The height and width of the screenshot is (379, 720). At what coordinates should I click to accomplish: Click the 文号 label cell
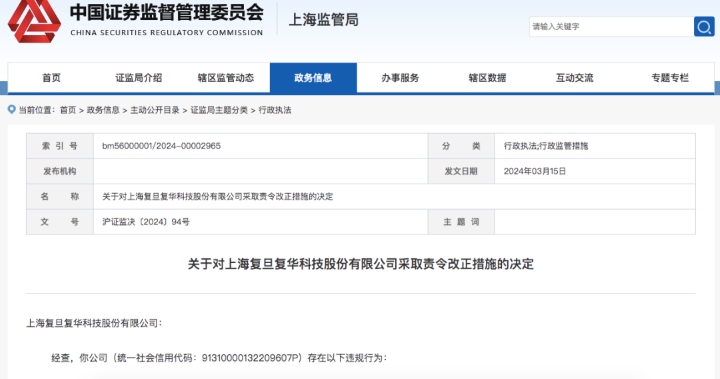(x=60, y=222)
